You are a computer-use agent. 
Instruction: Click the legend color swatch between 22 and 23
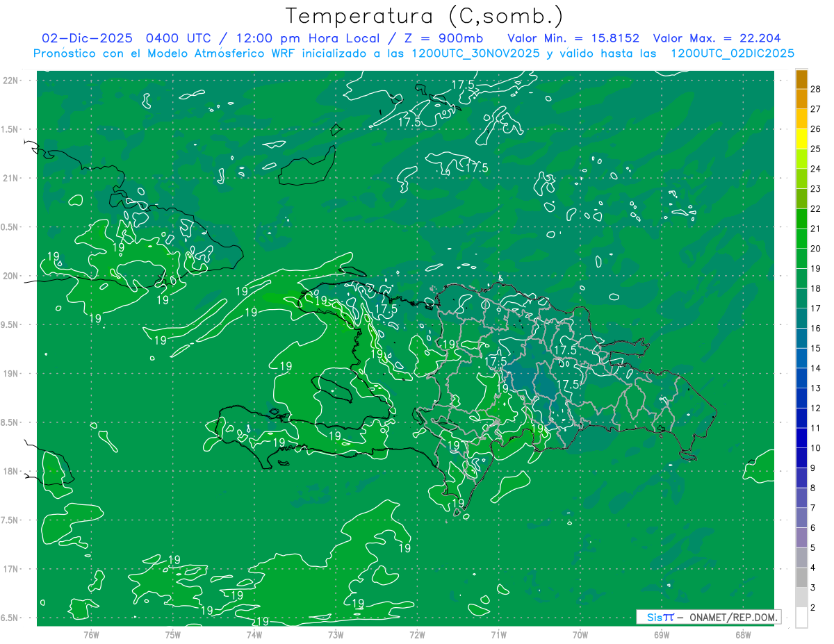(801, 199)
